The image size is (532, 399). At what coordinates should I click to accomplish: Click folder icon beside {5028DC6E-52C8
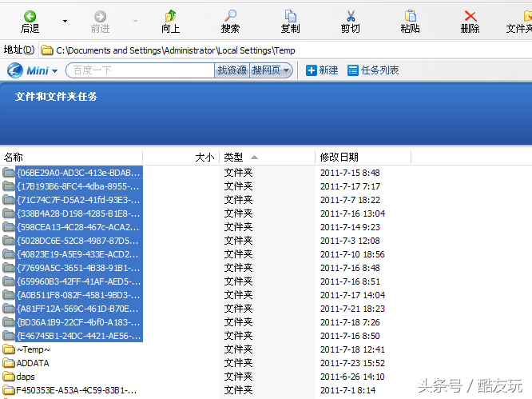(9, 241)
